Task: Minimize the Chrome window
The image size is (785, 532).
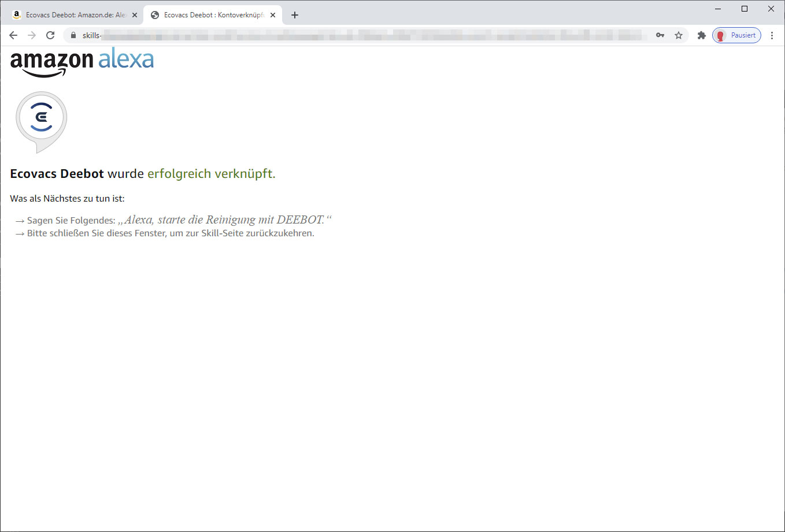Action: tap(718, 9)
